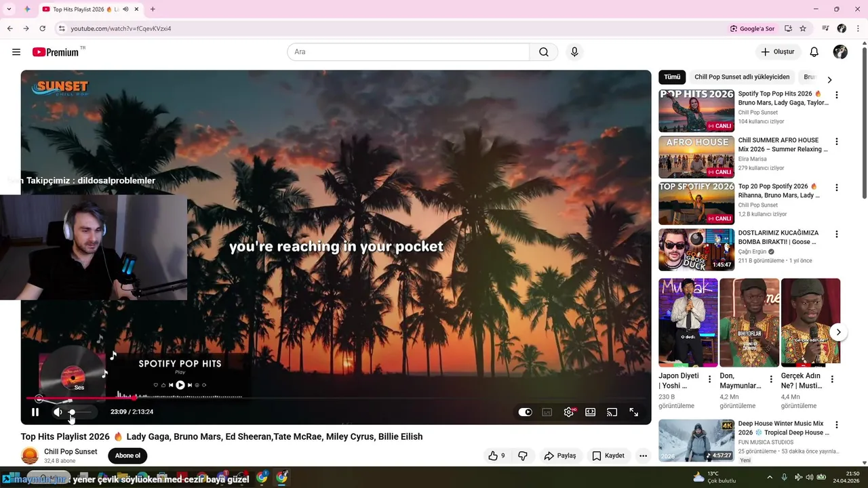Select the Tümü filter chip
This screenshot has height=488, width=868.
click(x=672, y=77)
